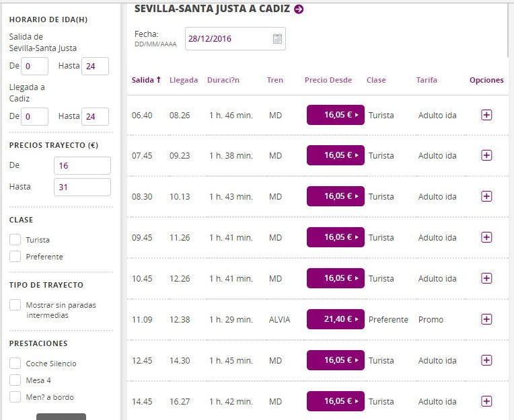The height and width of the screenshot is (420, 514).
Task: Click the maximum price Hasta field showing 31
Action: (x=82, y=187)
